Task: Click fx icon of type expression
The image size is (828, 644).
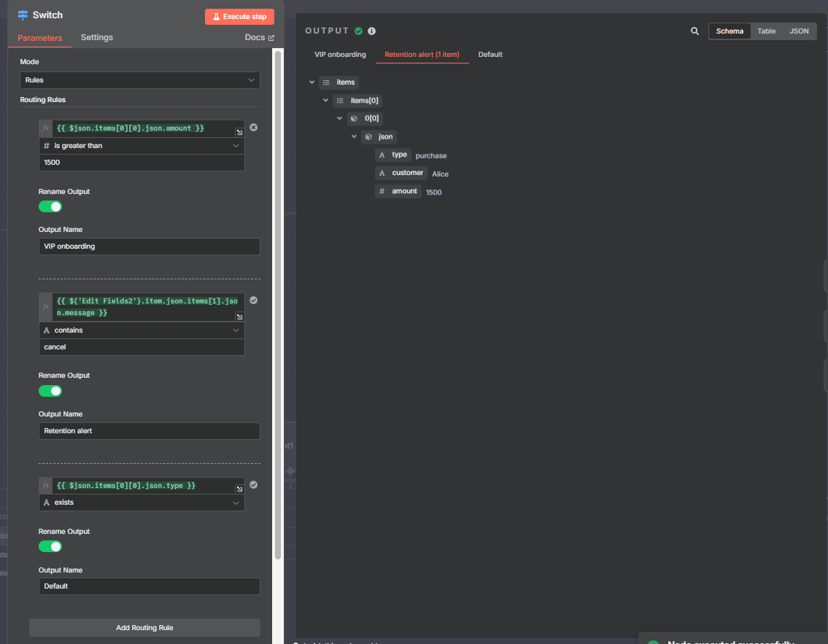Action: (x=46, y=485)
